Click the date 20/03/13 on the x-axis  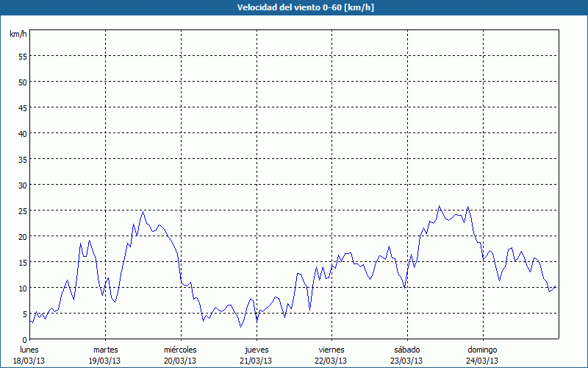(180, 361)
